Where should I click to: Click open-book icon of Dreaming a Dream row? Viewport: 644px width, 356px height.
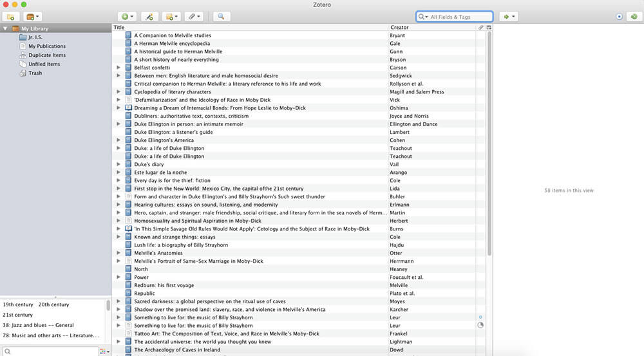coord(128,108)
